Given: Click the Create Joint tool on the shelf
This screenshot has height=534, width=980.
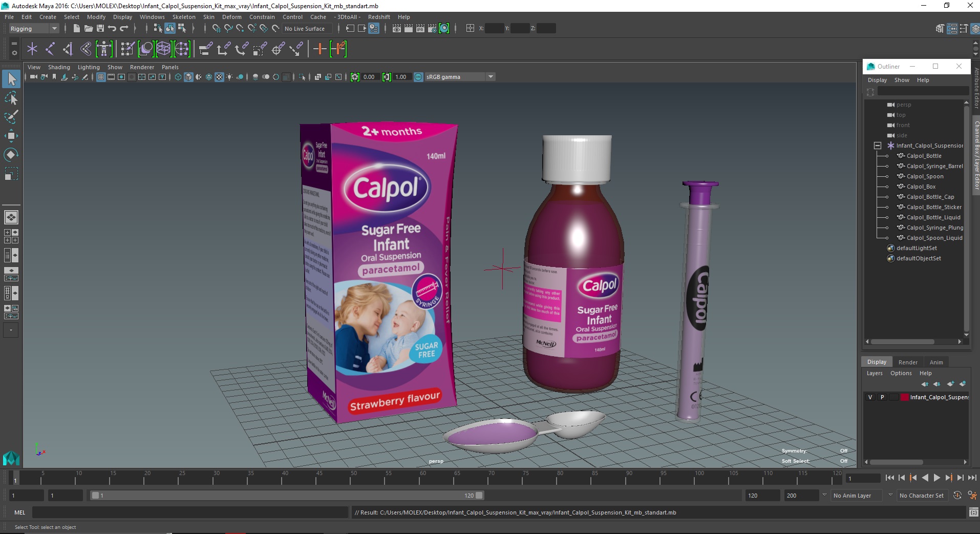Looking at the screenshot, I should coord(50,49).
